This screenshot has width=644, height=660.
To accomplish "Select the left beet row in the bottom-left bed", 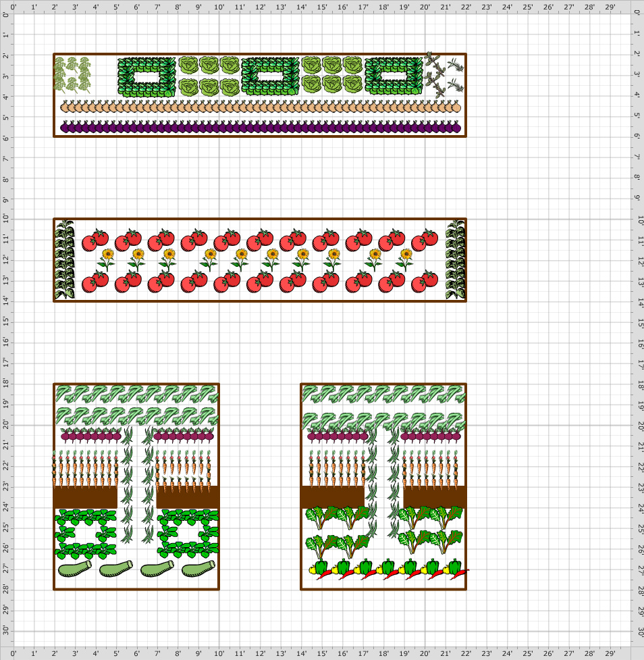I will pyautogui.click(x=91, y=435).
